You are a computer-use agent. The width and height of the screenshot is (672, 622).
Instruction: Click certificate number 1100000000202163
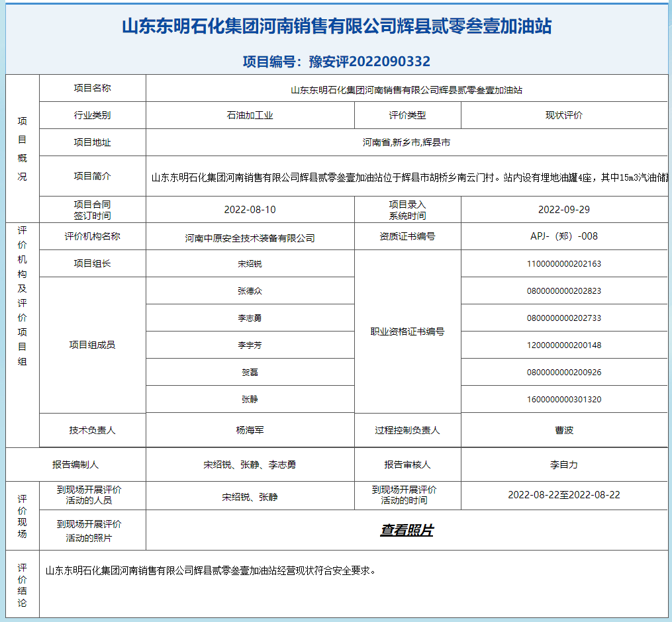564,264
